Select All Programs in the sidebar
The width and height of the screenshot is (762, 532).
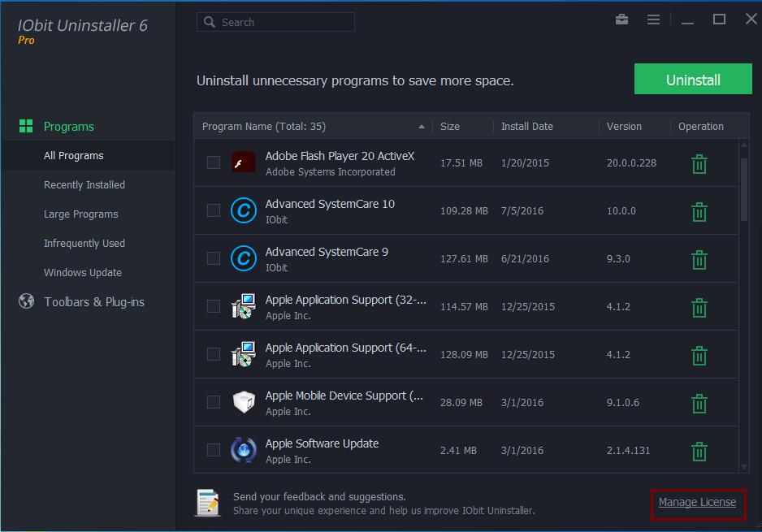tap(88, 155)
